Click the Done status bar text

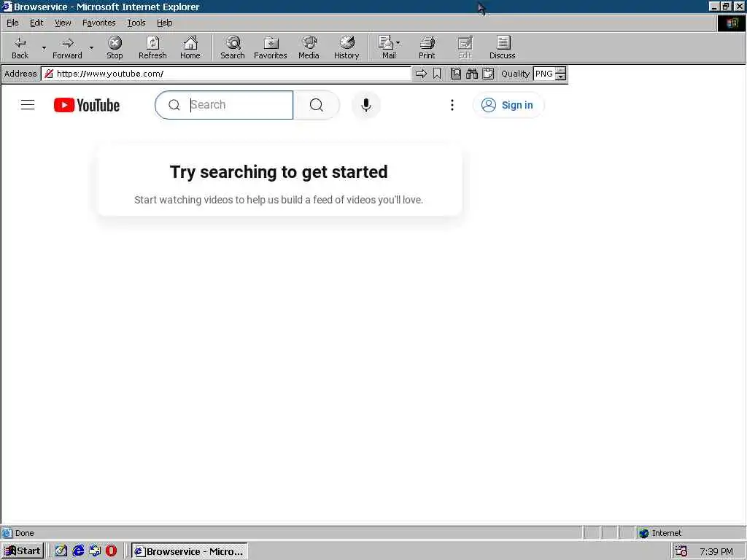(24, 533)
